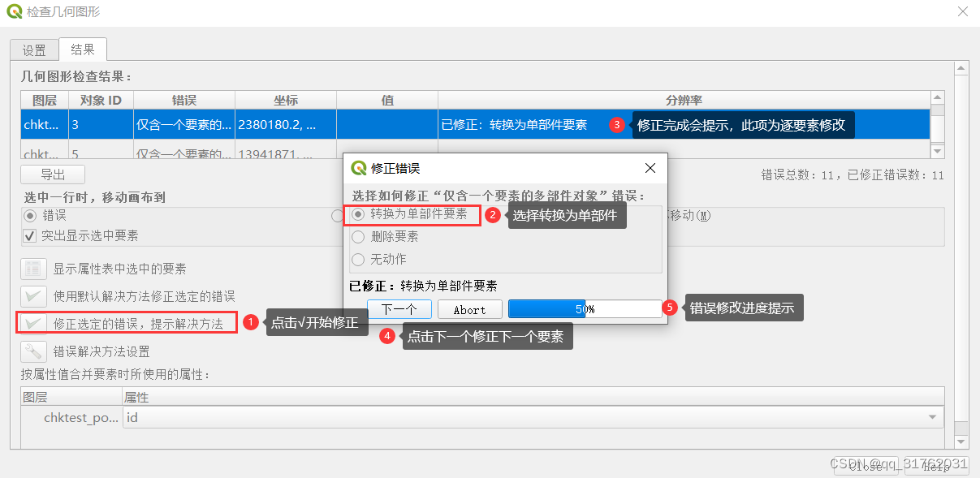The height and width of the screenshot is (478, 980).
Task: Click the 50% progress bar in 修正错误
Action: click(585, 309)
